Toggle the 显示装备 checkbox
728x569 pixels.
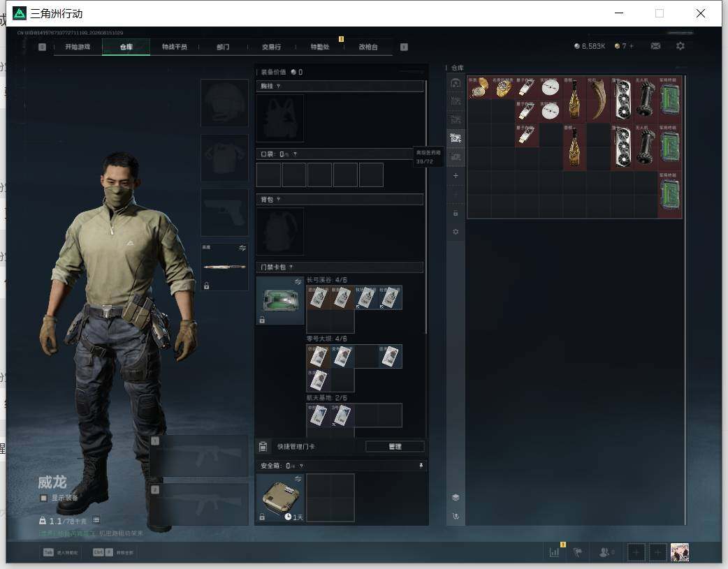click(43, 498)
